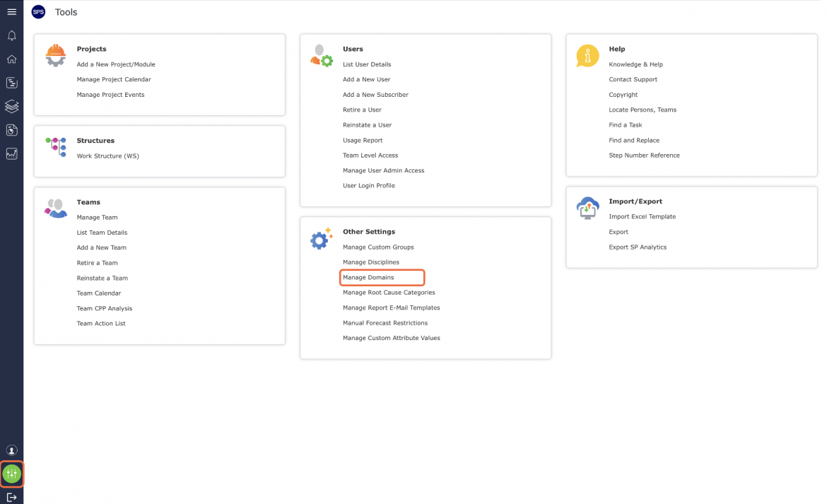827x504 pixels.
Task: Open Team CPP Analysis
Action: pos(105,308)
